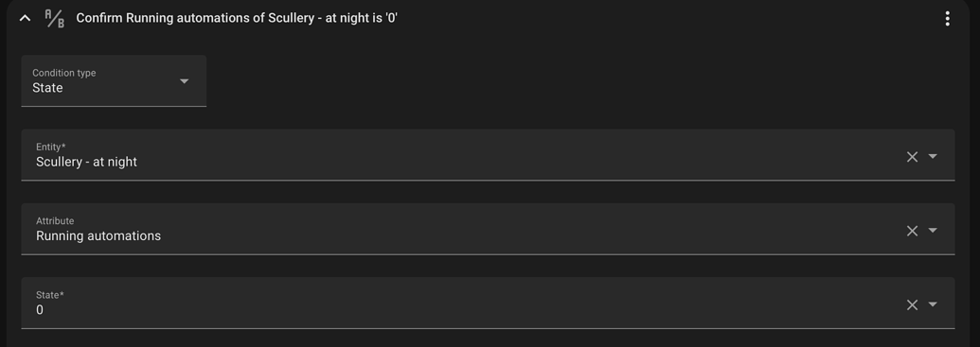Click the 'Scullery - at night' entity value
The height and width of the screenshot is (347, 980).
[86, 162]
